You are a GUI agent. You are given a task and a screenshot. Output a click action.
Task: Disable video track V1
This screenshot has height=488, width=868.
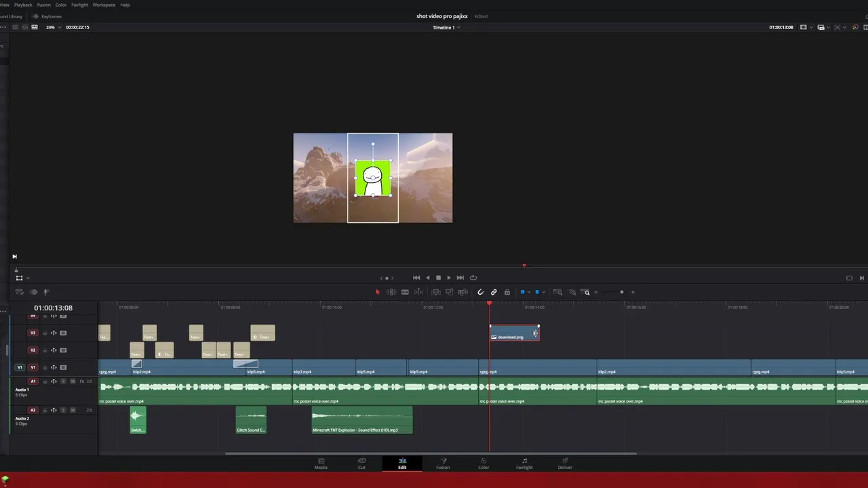pos(63,367)
